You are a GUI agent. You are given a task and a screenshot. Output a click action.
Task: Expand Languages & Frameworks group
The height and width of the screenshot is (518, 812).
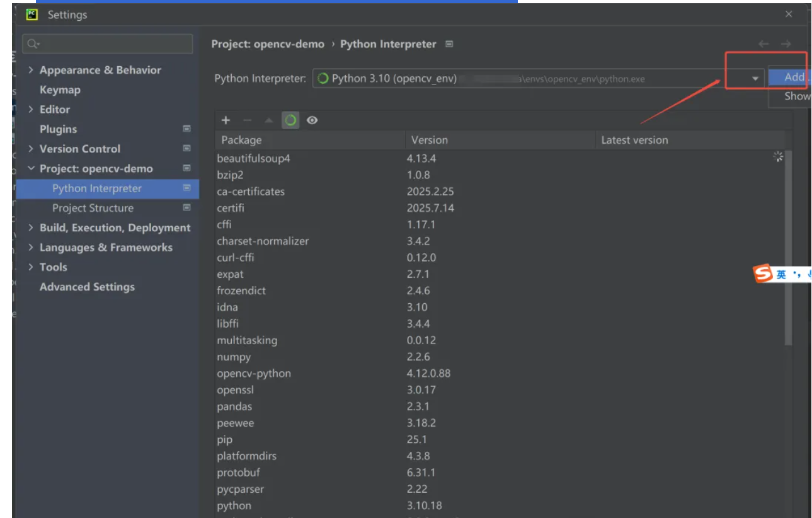pos(31,247)
